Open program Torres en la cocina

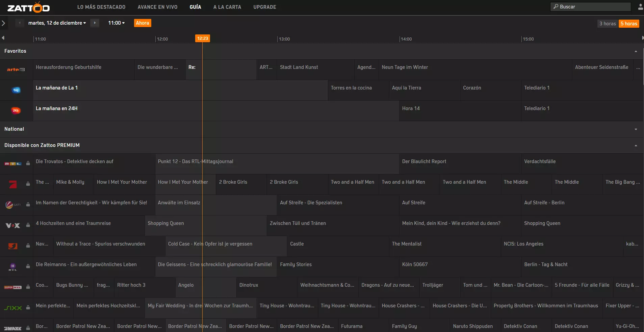[358, 90]
